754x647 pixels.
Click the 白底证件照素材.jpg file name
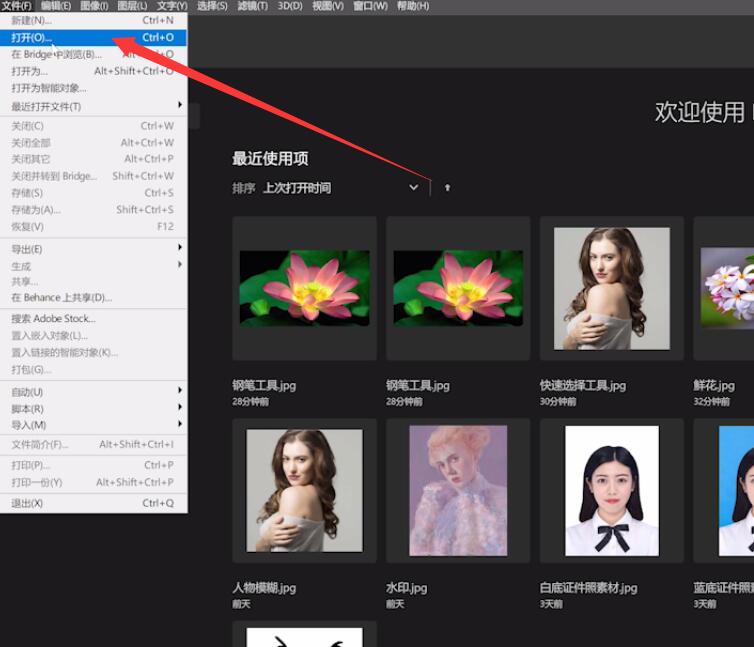click(589, 588)
